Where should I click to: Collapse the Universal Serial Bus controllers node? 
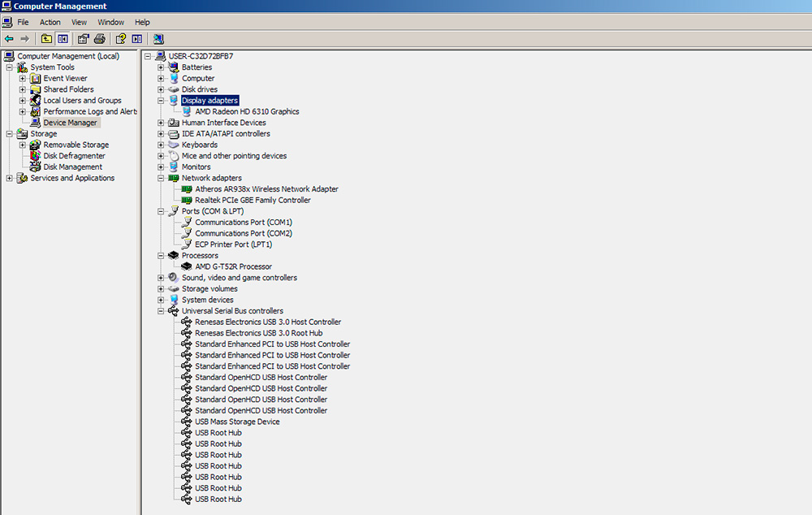[162, 311]
